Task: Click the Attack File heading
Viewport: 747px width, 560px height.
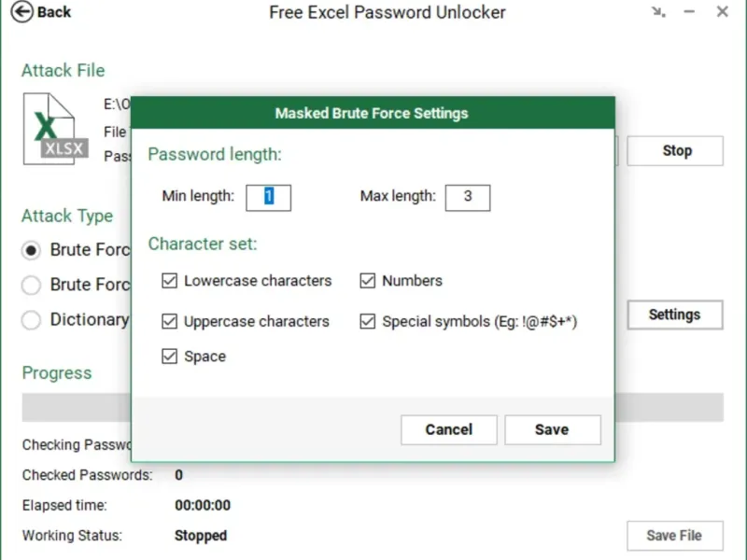Action: 63,71
